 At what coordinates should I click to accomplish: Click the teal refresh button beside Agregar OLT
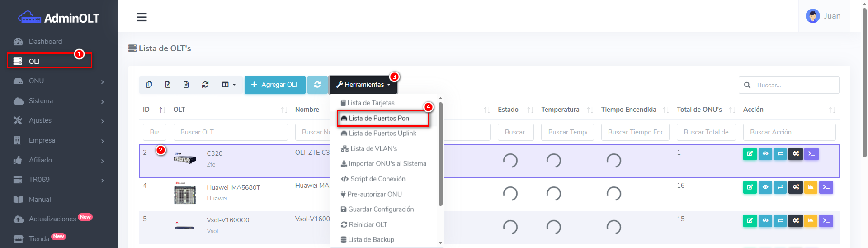click(x=317, y=85)
